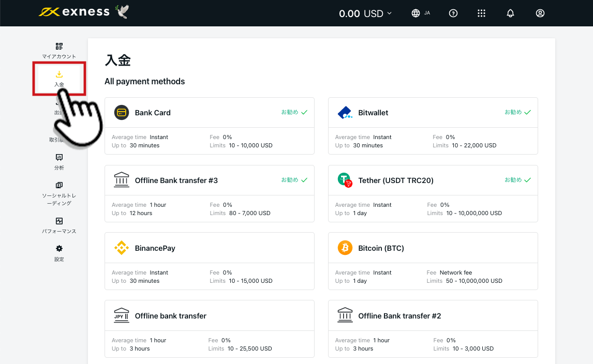This screenshot has width=593, height=364.
Task: Click the 入金 page heading
Action: click(117, 60)
